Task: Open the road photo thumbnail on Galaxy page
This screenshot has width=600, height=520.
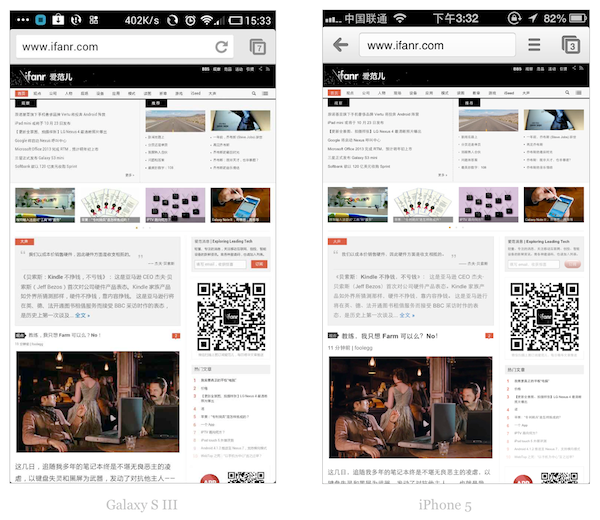Action: [174, 122]
